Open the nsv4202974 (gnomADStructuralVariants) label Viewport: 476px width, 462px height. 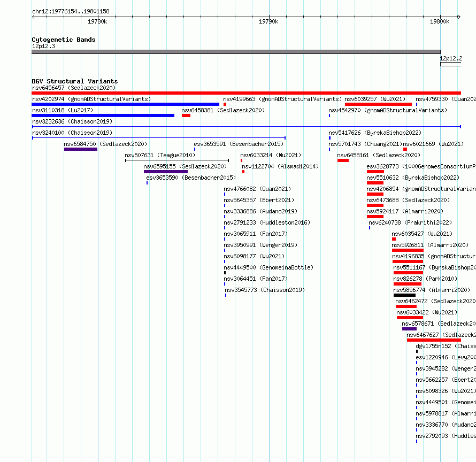coord(91,99)
